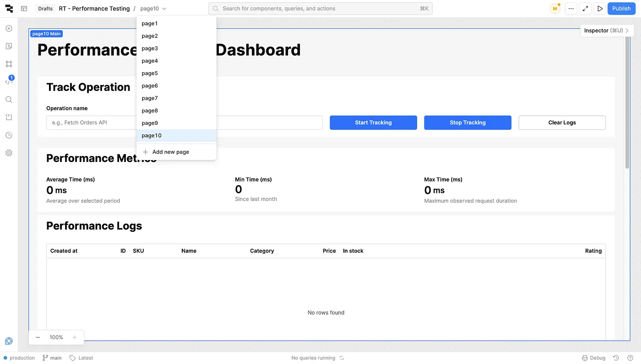Select page7 from the page list
This screenshot has width=641, height=364.
pyautogui.click(x=176, y=98)
